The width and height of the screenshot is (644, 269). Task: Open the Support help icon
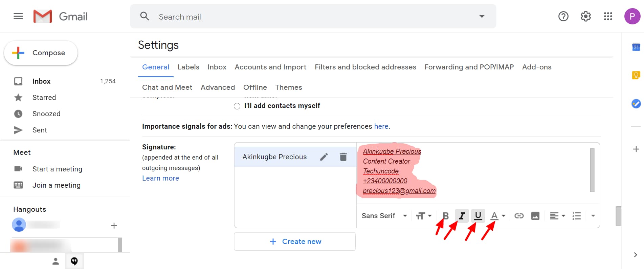563,16
